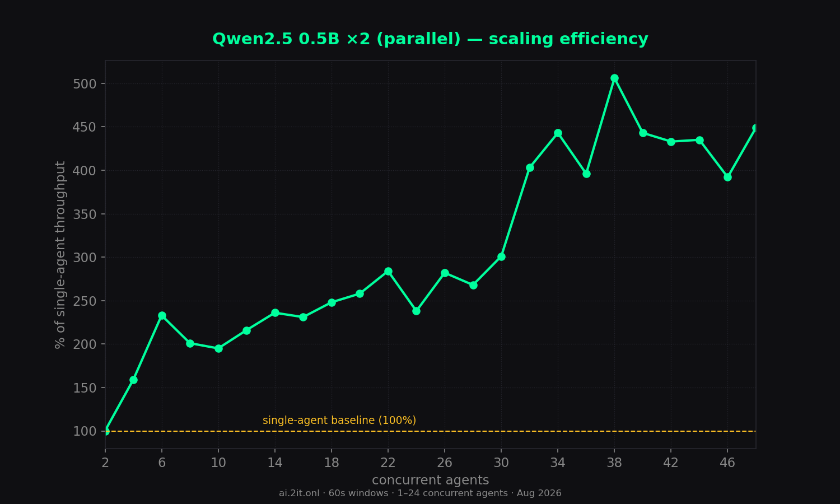The image size is (840, 504).
Task: Click the data point at 34 concurrent agents
Action: coord(558,133)
